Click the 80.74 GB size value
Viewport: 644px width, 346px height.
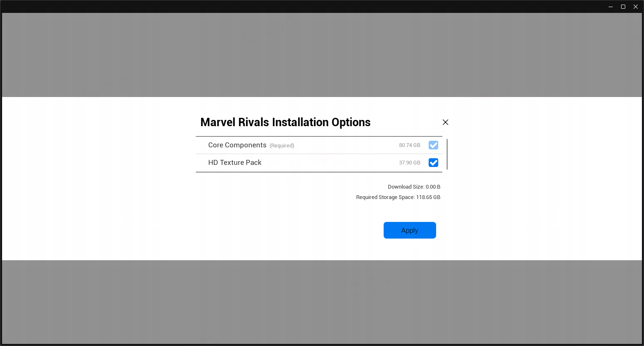coord(409,145)
